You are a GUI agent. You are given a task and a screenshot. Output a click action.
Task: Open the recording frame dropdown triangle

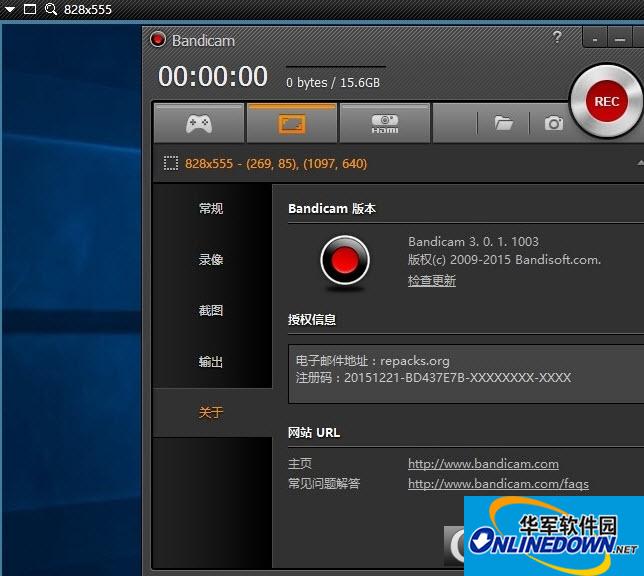[10, 9]
